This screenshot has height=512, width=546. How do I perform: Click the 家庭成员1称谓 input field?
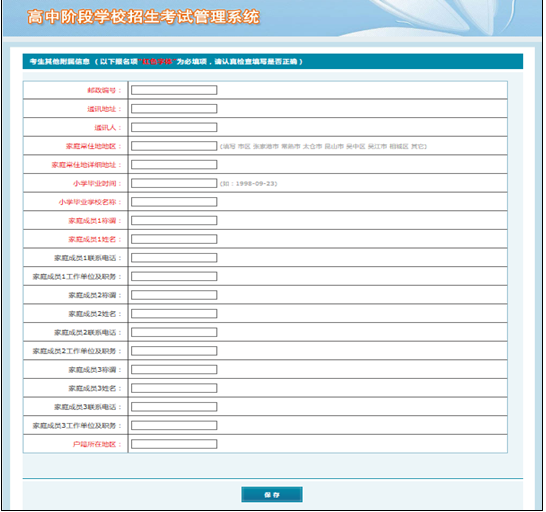click(174, 220)
